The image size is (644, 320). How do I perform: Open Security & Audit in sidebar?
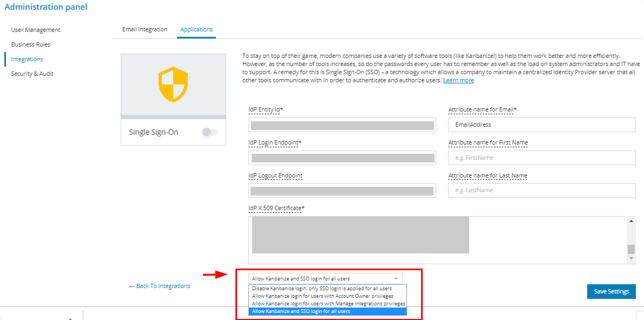click(32, 74)
